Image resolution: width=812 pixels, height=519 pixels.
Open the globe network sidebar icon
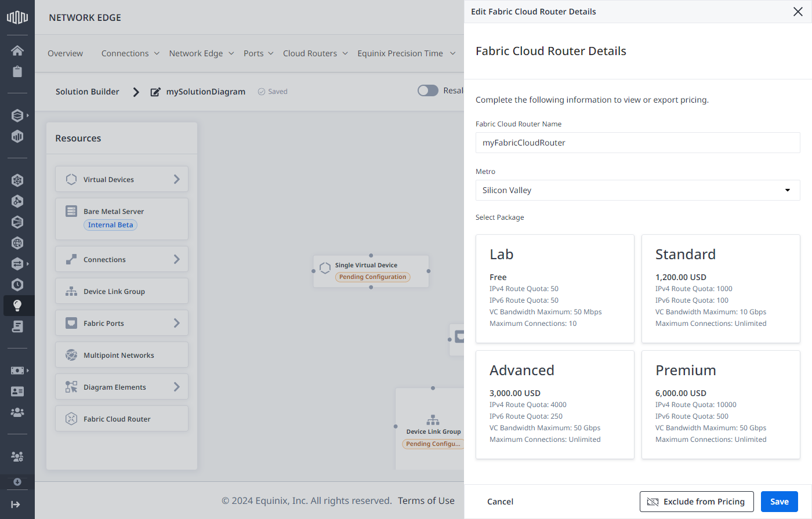17,243
